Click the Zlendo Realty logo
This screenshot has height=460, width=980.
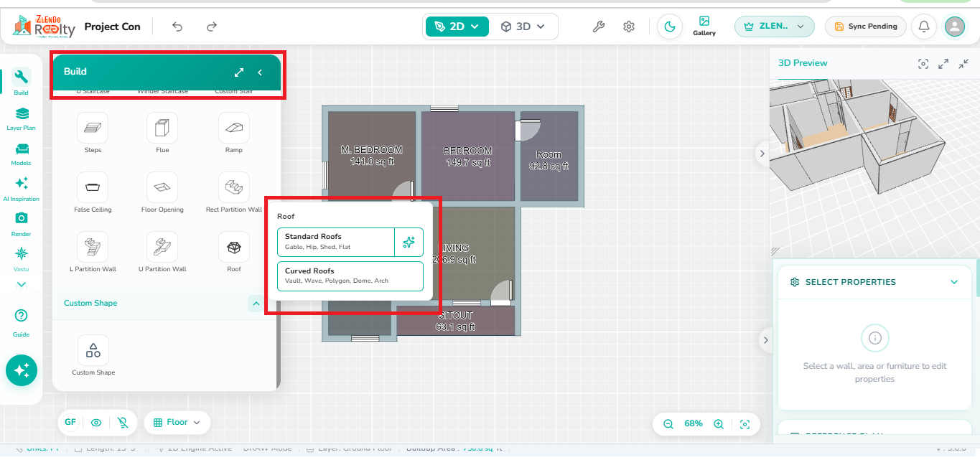tap(44, 27)
